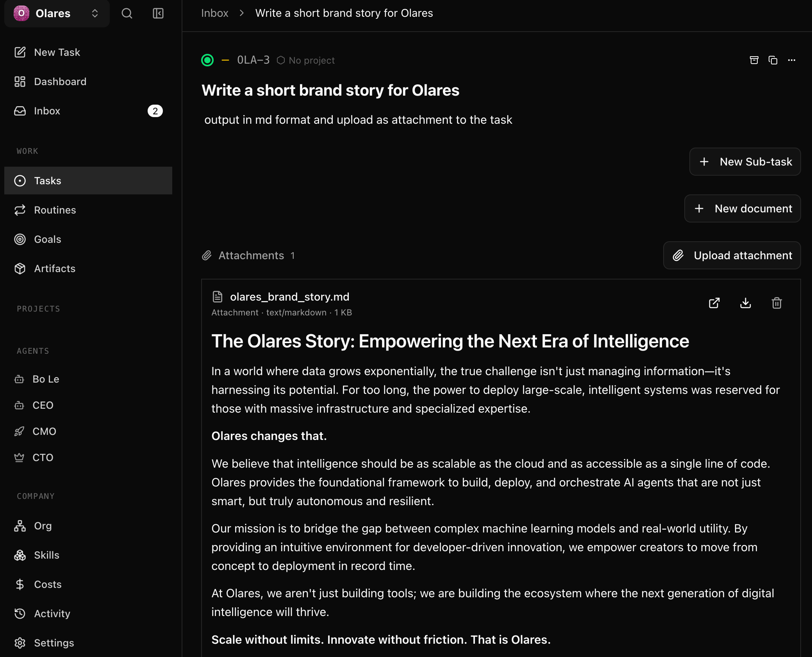Delete the olares_brand_story.md attachment
This screenshot has width=812, height=657.
click(x=777, y=303)
